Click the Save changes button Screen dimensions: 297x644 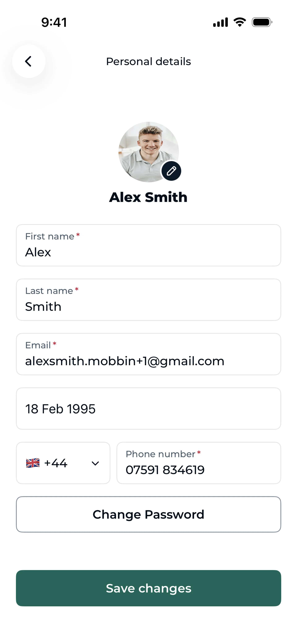pyautogui.click(x=148, y=588)
